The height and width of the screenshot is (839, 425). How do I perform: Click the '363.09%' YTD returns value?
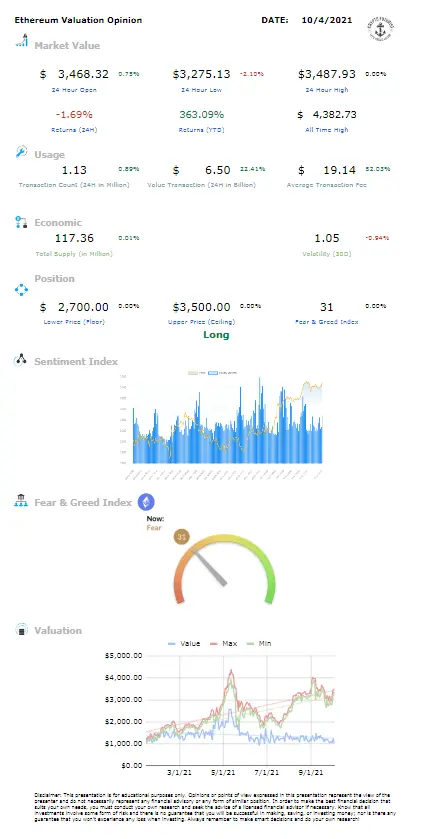pyautogui.click(x=201, y=115)
